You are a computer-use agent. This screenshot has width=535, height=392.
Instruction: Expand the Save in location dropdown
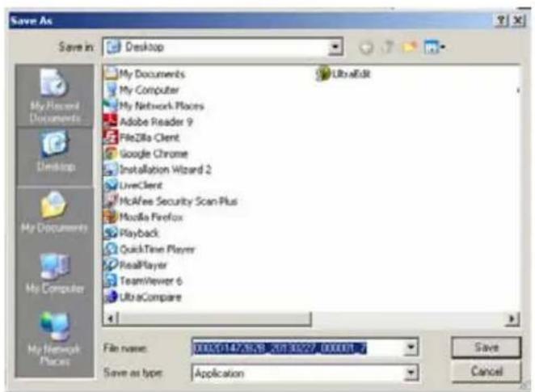[x=335, y=47]
